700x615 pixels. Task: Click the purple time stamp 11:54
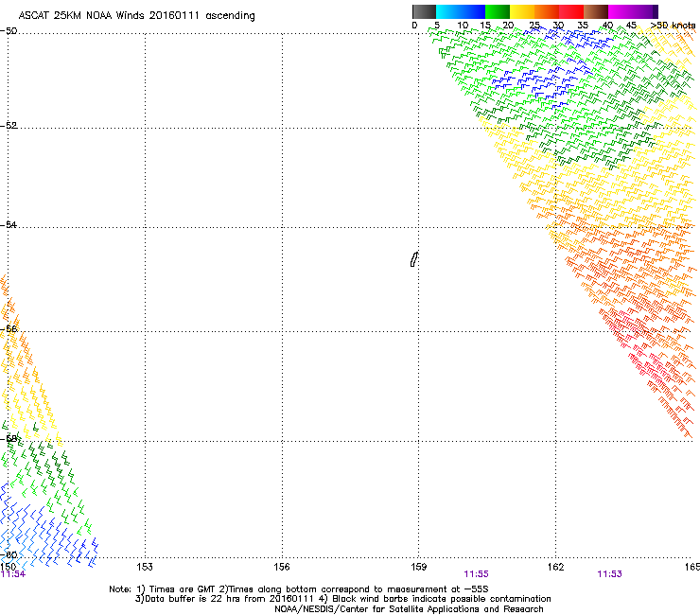(x=13, y=574)
